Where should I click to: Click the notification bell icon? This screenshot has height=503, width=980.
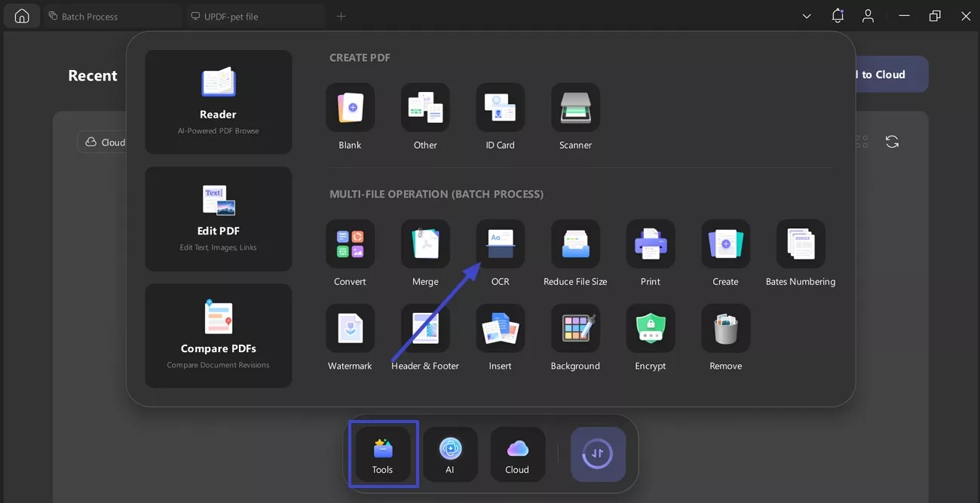click(838, 15)
